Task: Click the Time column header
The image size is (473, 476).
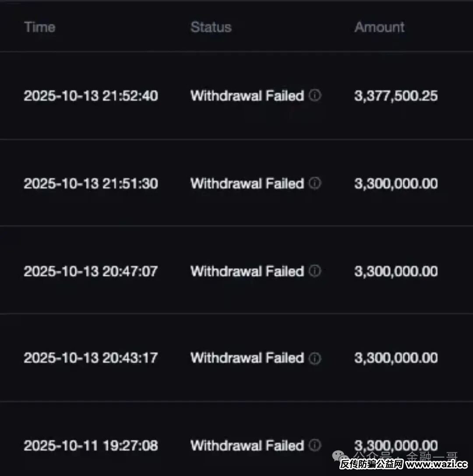Action: 40,27
